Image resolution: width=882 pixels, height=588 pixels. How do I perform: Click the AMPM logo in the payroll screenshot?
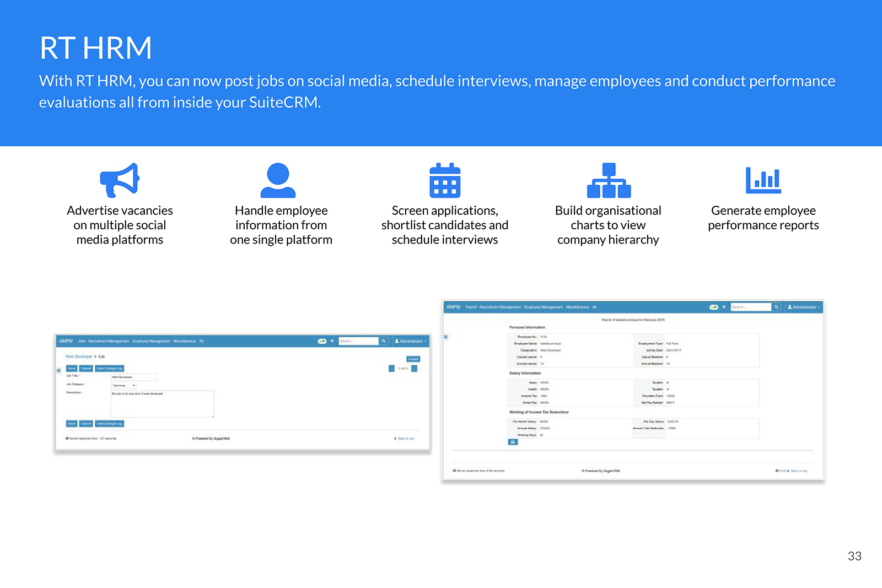coord(453,307)
